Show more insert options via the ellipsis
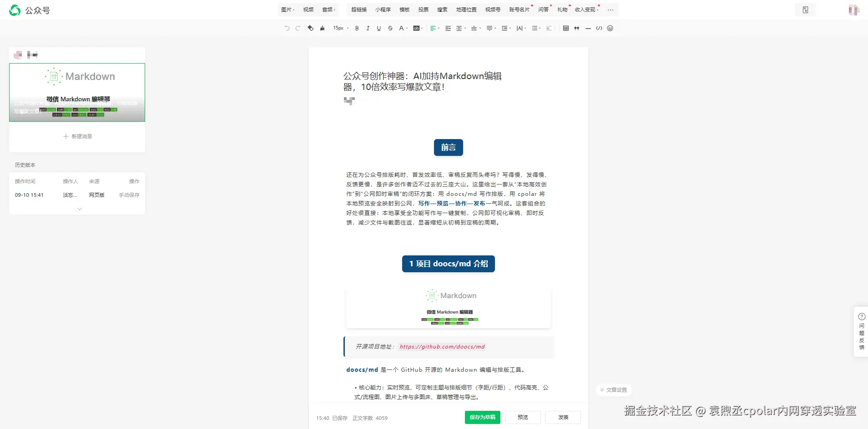 (611, 10)
